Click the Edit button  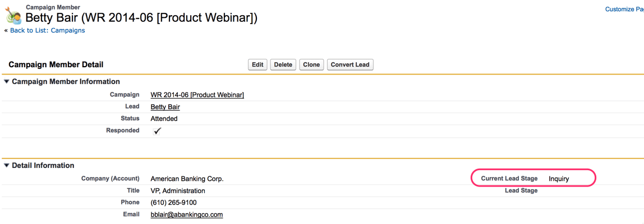pos(257,64)
